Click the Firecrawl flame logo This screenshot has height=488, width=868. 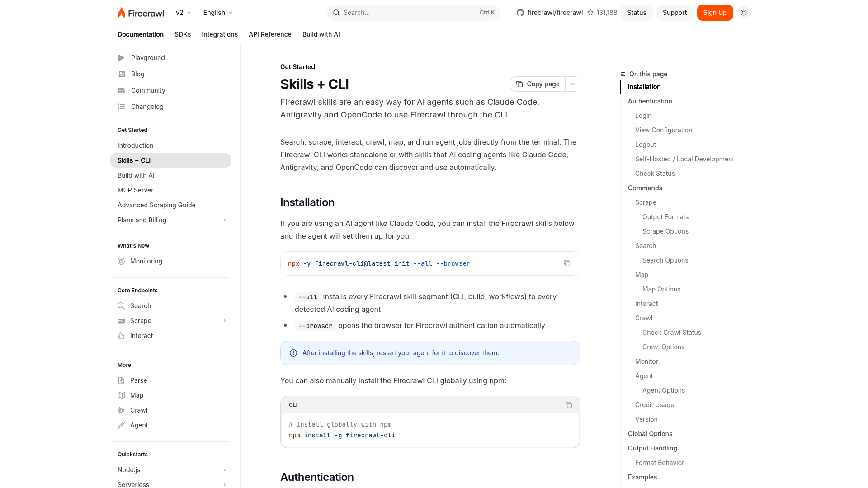(x=141, y=13)
